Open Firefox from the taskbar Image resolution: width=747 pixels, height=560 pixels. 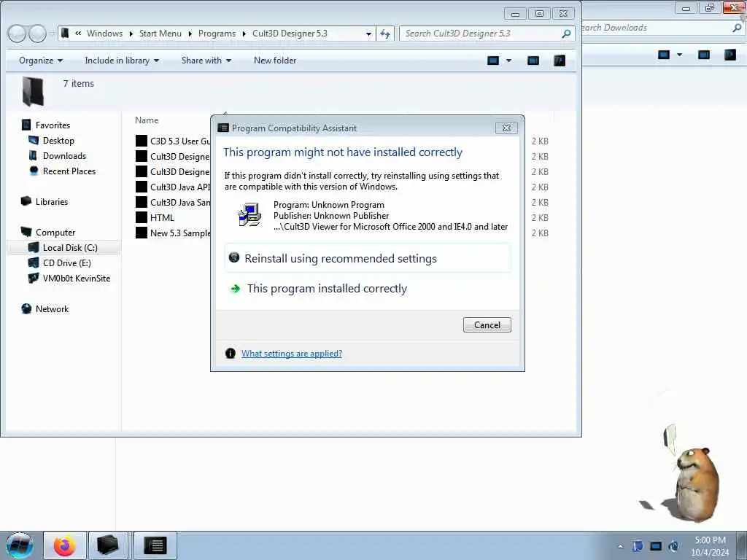coord(64,545)
